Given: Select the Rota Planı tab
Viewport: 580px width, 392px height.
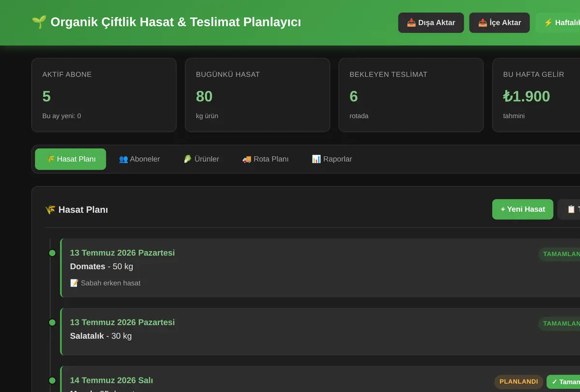Looking at the screenshot, I should [x=265, y=159].
